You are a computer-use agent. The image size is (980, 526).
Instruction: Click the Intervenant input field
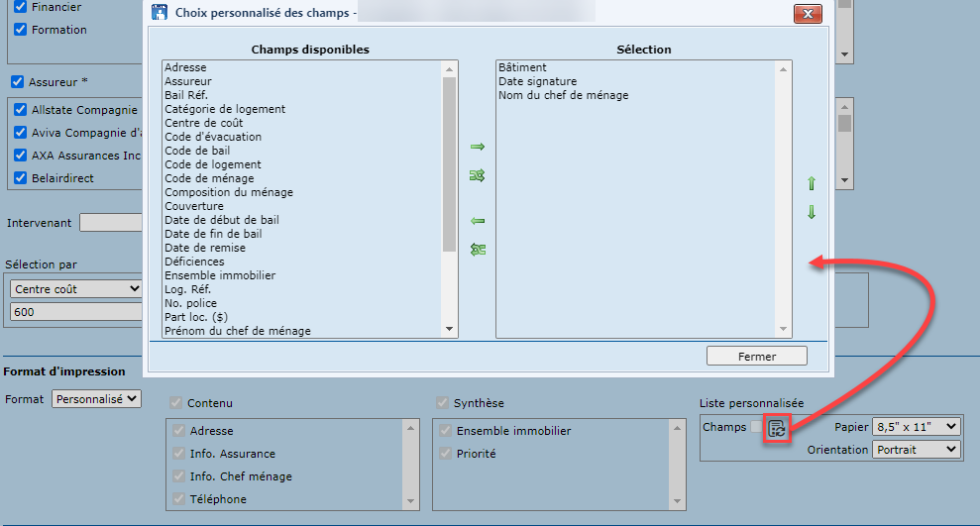click(x=111, y=223)
